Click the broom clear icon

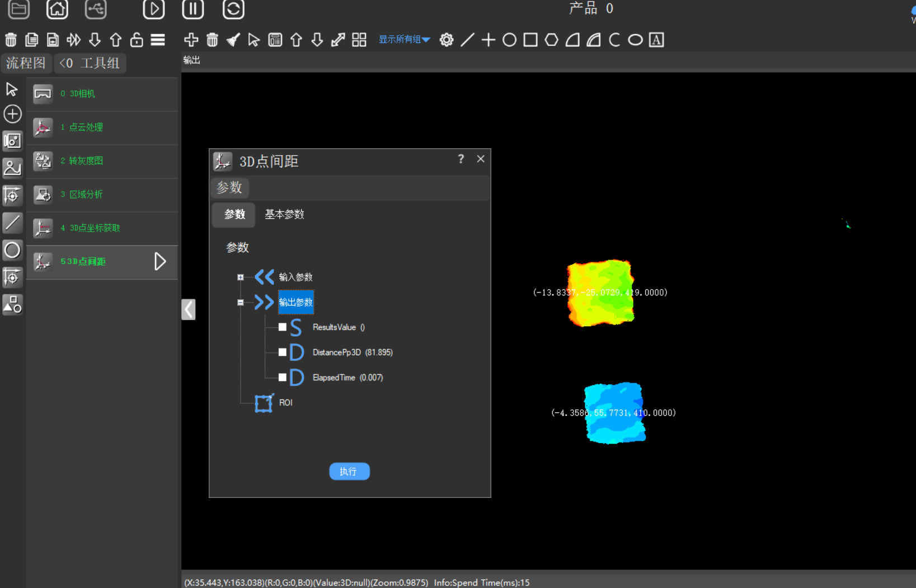[x=233, y=40]
